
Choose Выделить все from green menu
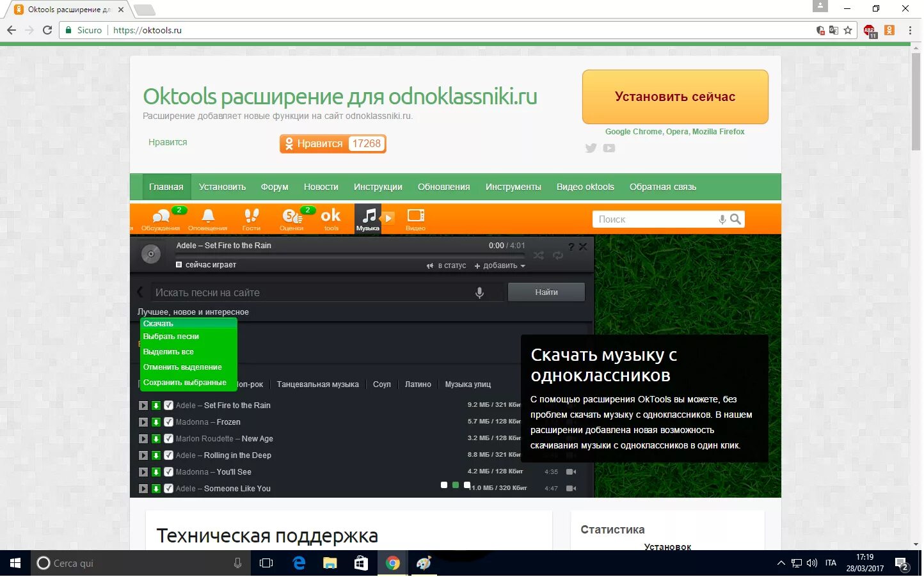tap(169, 352)
